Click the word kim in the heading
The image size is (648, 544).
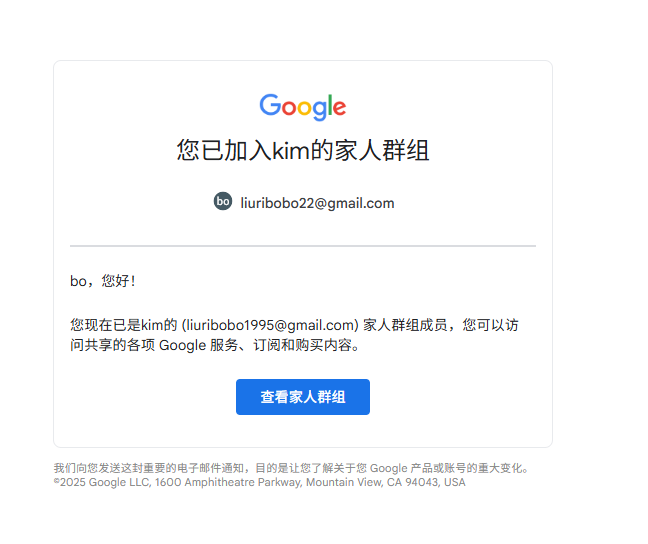tap(291, 150)
